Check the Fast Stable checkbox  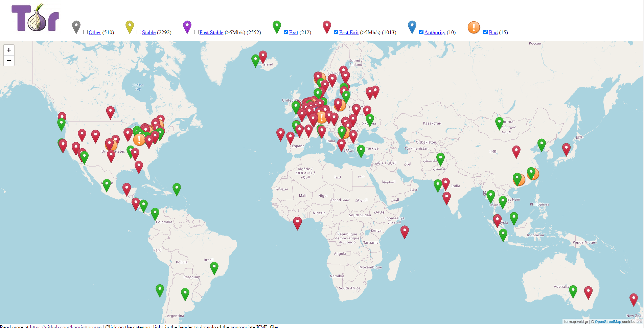pyautogui.click(x=197, y=32)
